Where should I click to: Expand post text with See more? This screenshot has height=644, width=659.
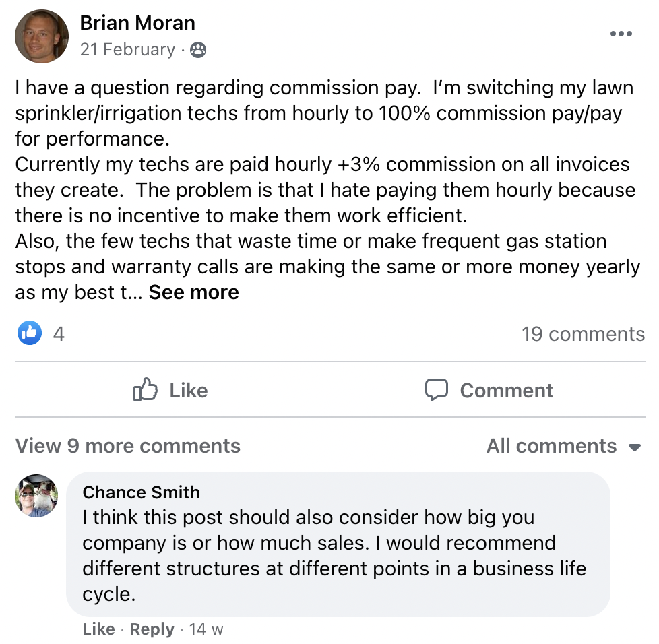[194, 292]
